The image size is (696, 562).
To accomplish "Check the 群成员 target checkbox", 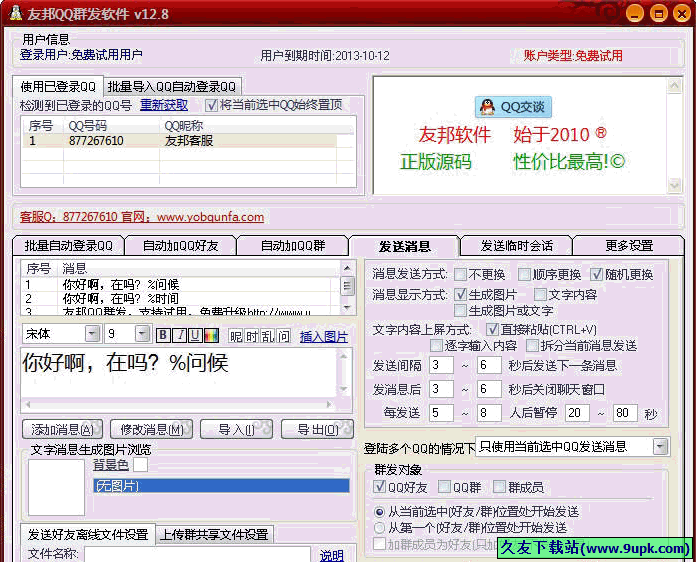I will pyautogui.click(x=499, y=487).
